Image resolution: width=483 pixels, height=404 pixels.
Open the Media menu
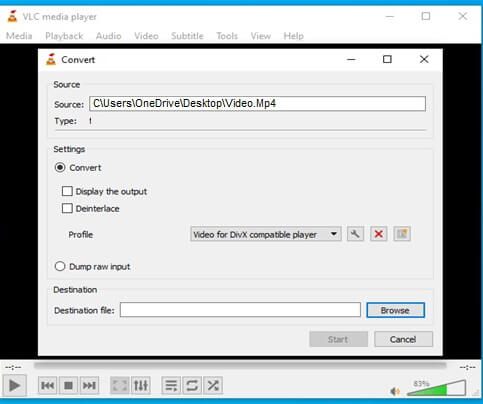19,36
